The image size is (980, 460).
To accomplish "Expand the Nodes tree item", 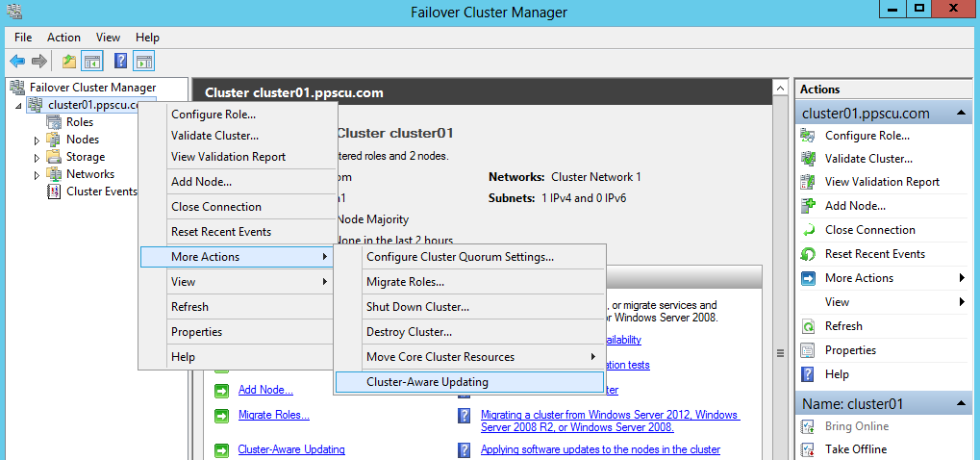I will click(37, 140).
